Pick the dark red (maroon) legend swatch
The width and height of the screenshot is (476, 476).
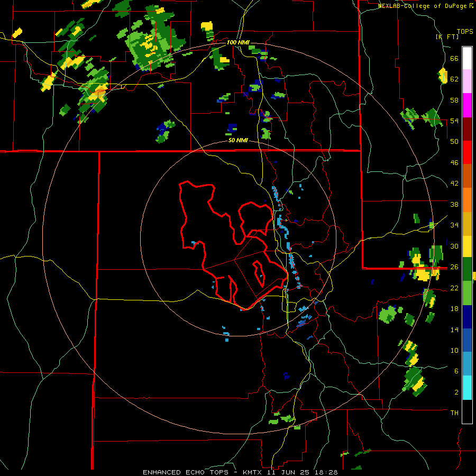[467, 129]
